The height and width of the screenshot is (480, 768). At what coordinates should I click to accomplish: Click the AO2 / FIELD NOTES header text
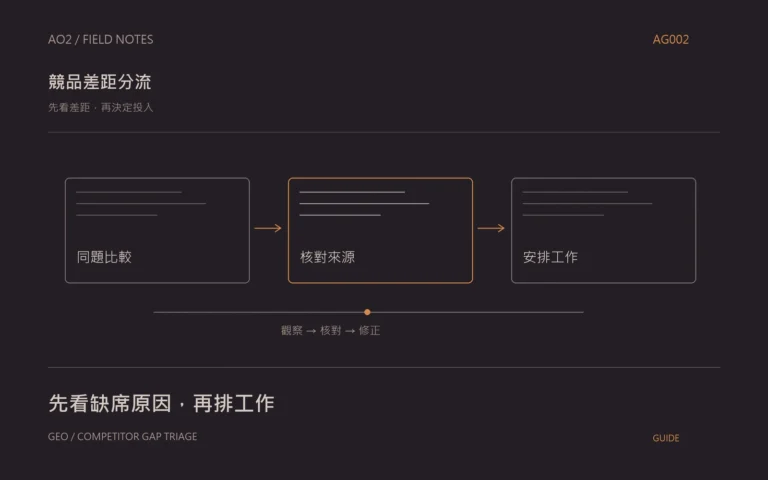(x=100, y=40)
